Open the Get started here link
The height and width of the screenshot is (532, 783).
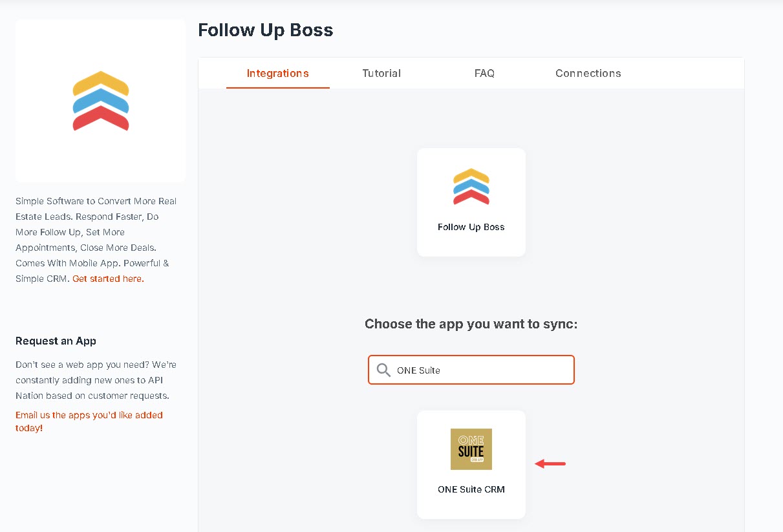(108, 279)
